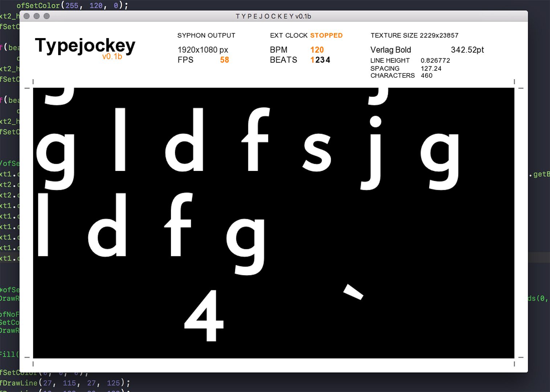This screenshot has height=392, width=550.
Task: Click the BPM value 120
Action: pos(317,50)
